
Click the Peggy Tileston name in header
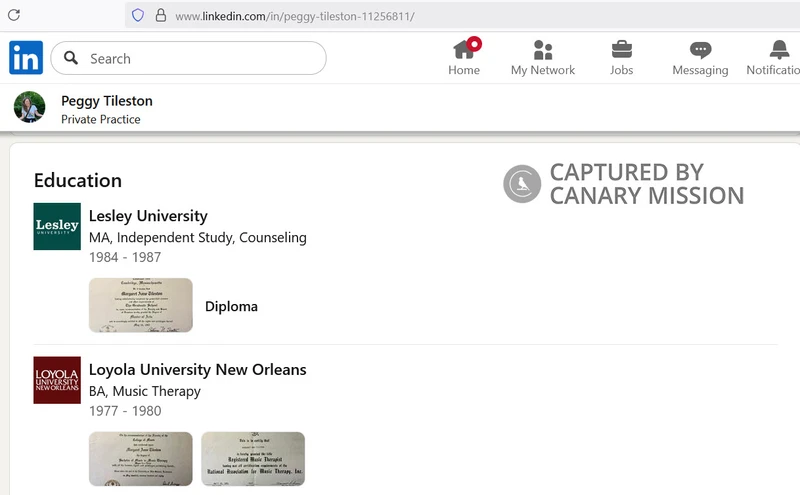pyautogui.click(x=107, y=101)
